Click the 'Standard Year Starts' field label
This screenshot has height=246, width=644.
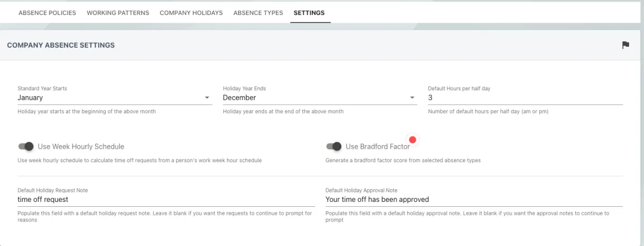click(x=42, y=89)
